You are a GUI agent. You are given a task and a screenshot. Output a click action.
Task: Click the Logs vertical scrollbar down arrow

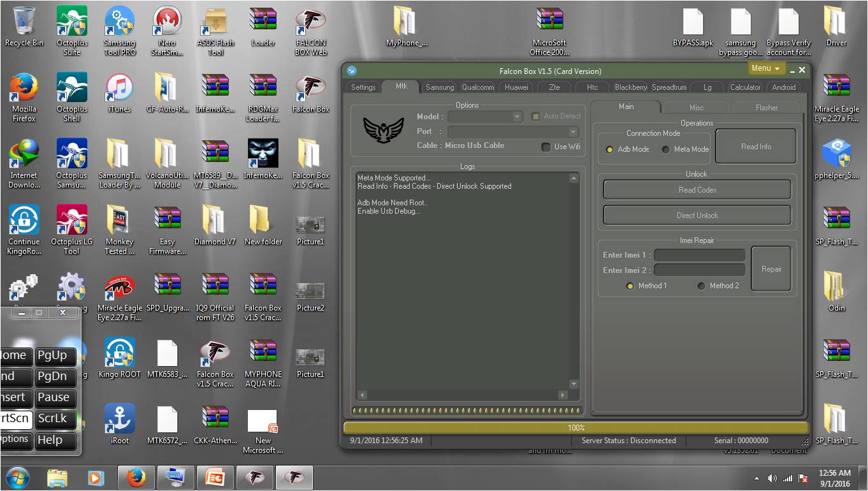coord(574,384)
